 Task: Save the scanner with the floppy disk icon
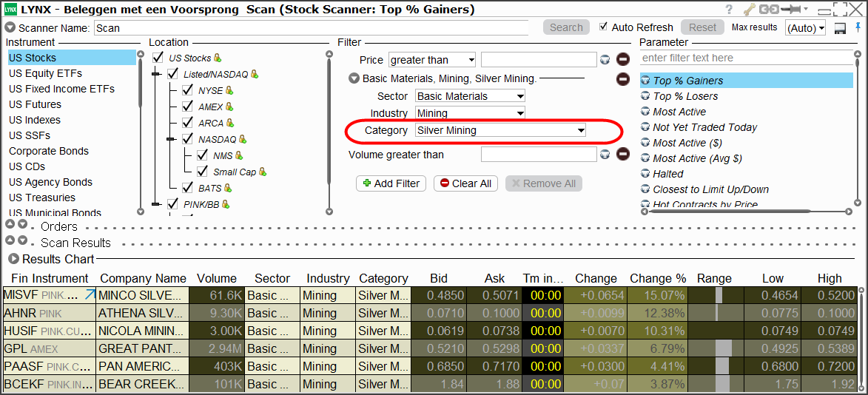pos(841,27)
